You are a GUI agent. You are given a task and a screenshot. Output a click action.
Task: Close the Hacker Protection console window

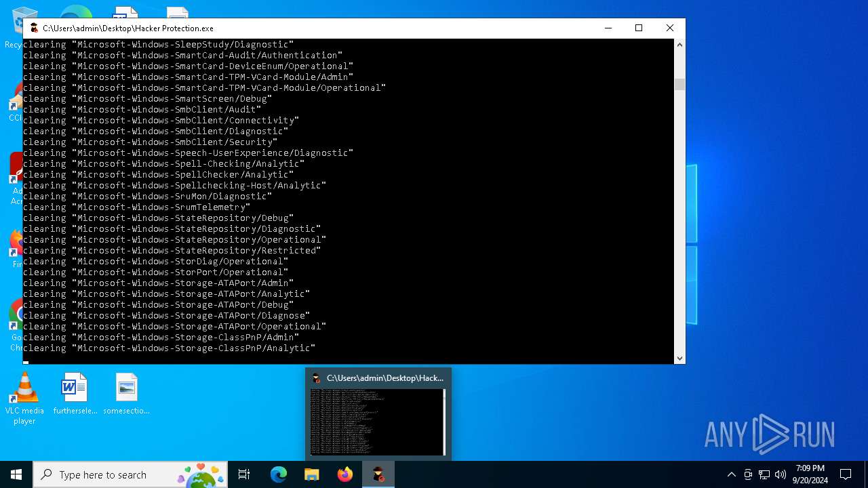coord(670,28)
